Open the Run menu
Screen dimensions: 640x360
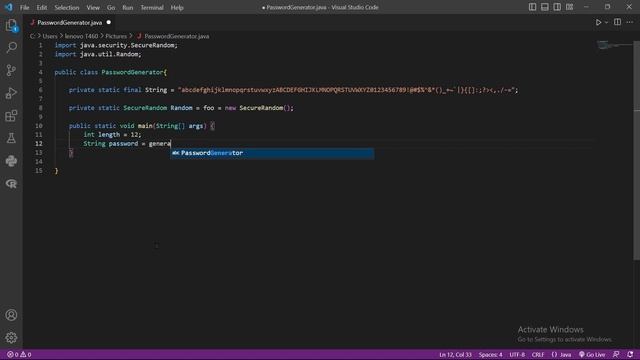click(128, 7)
